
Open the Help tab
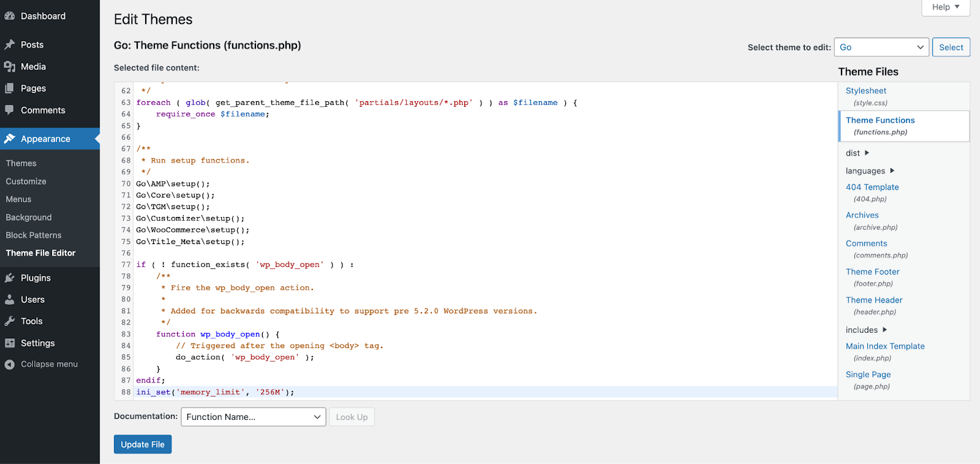[x=946, y=7]
